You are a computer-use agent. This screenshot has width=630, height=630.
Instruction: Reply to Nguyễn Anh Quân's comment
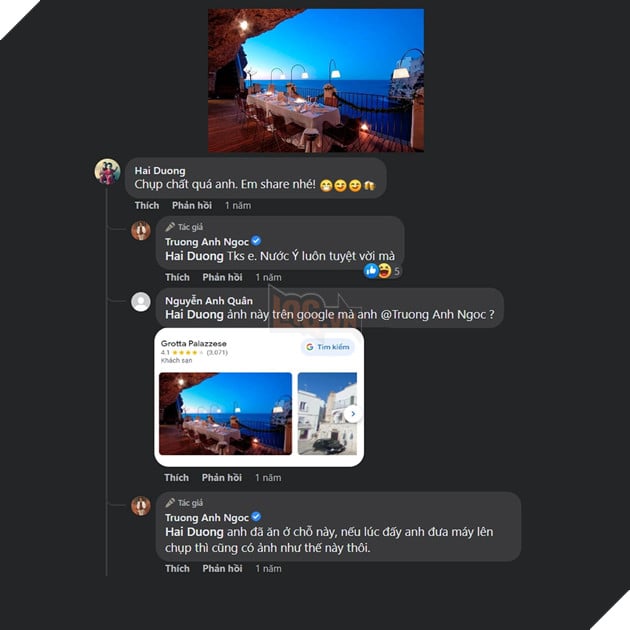[222, 477]
